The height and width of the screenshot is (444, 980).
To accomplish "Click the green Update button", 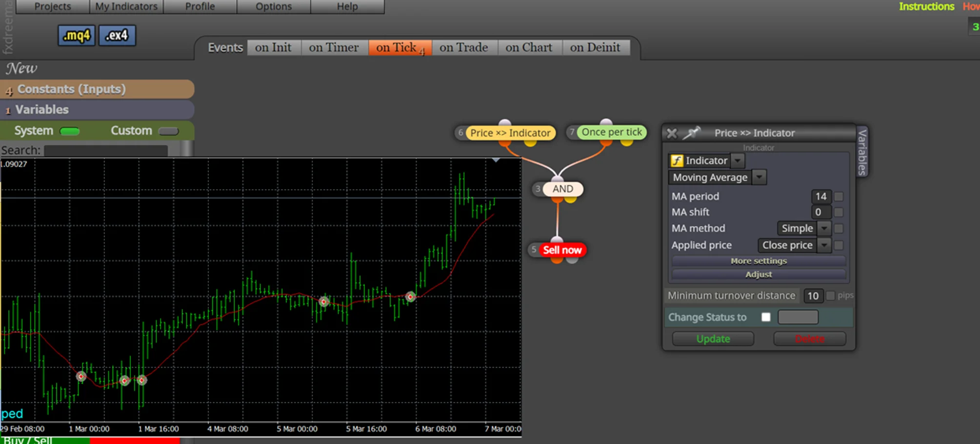I will point(713,339).
